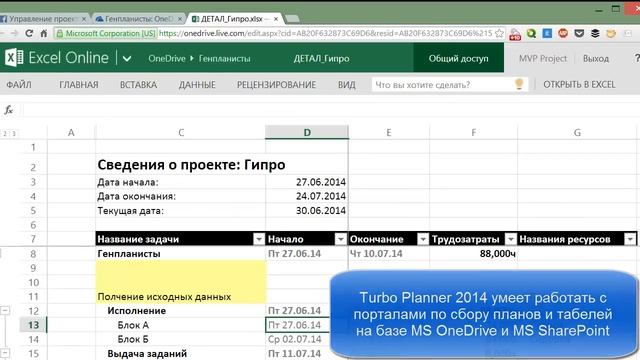Screen dimensions: 640x360
Task: Select the 88,000ч work cell
Action: (473, 253)
